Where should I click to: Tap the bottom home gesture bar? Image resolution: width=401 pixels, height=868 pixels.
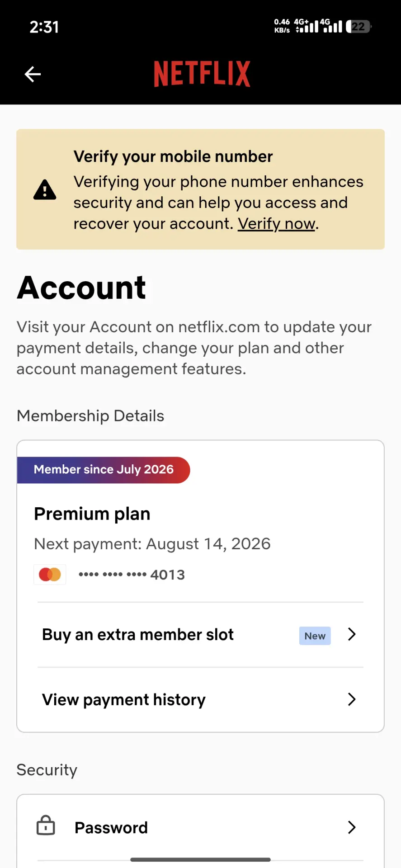(200, 859)
